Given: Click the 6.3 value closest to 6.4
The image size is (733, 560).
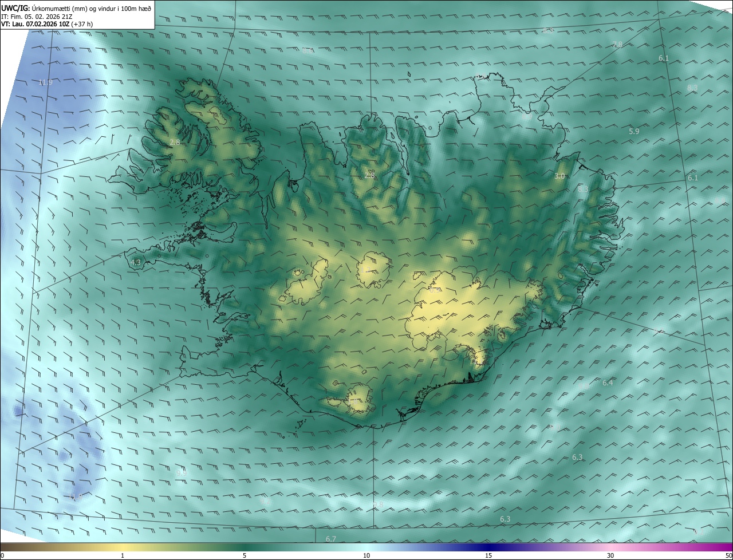Looking at the screenshot, I should click(577, 457).
